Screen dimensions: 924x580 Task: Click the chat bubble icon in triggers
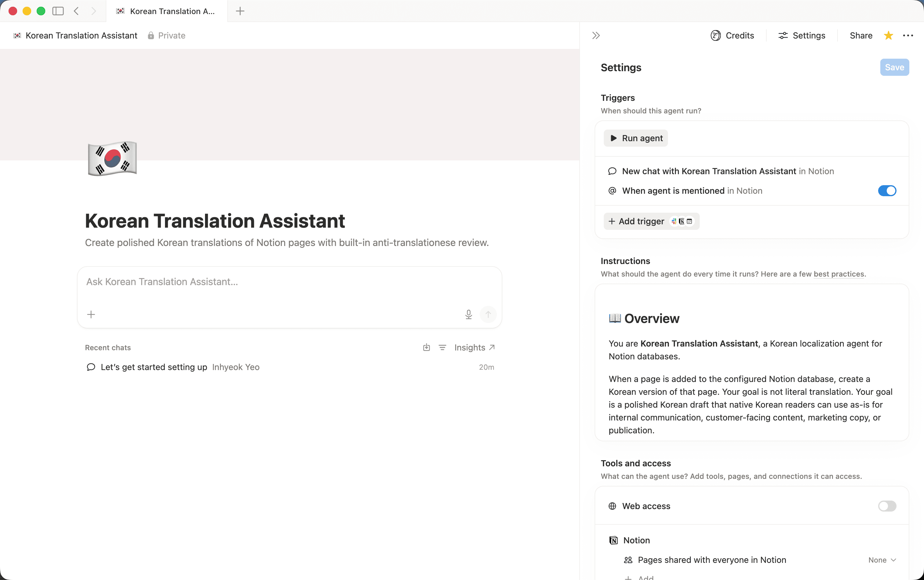pyautogui.click(x=612, y=171)
